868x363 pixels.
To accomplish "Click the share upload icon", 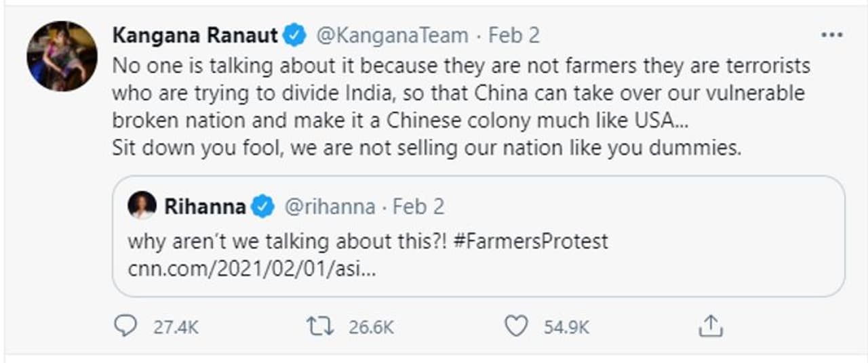I will coord(710,327).
